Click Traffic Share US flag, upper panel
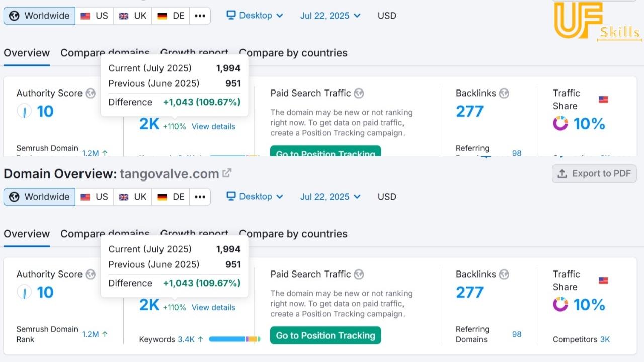Viewport: 644px width, 362px height. tap(603, 99)
